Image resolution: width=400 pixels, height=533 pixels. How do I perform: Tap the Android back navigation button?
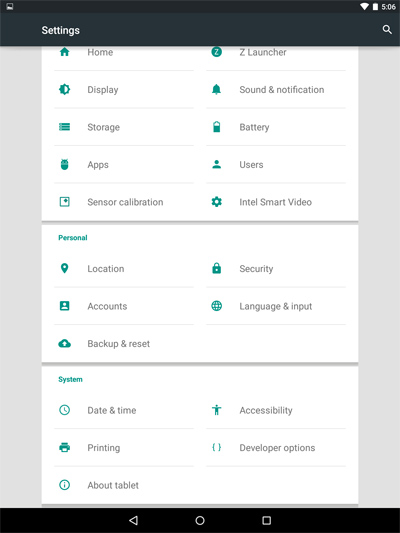(133, 520)
